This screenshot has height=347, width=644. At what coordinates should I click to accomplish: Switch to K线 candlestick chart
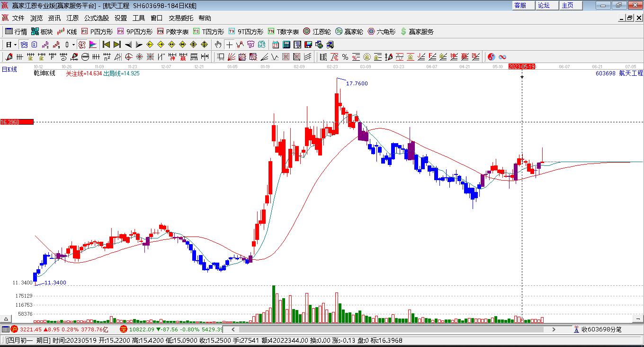(x=67, y=32)
